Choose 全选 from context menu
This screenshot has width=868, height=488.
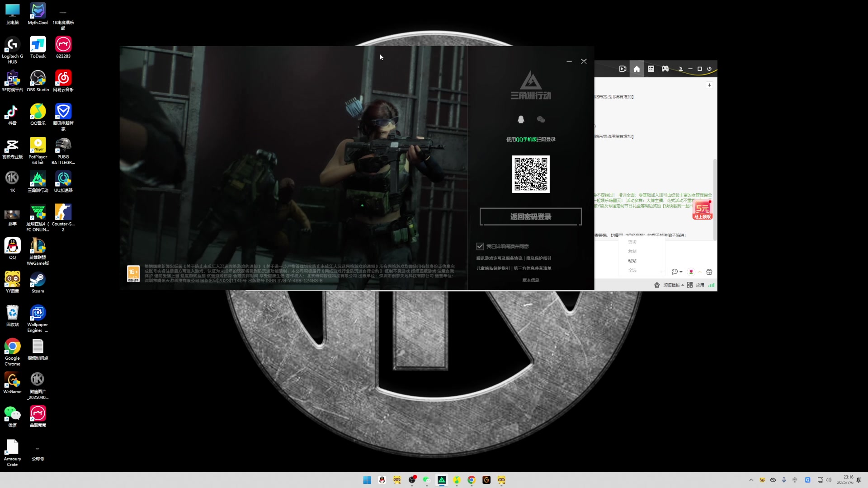coord(632,270)
